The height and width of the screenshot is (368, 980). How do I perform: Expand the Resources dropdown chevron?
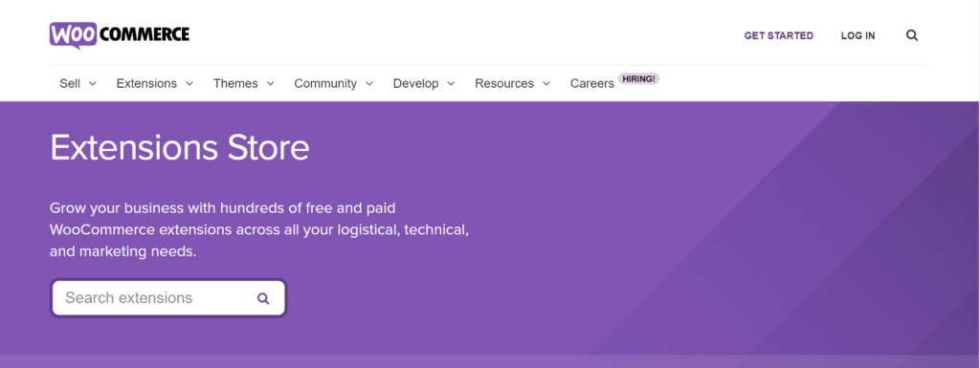click(x=546, y=83)
